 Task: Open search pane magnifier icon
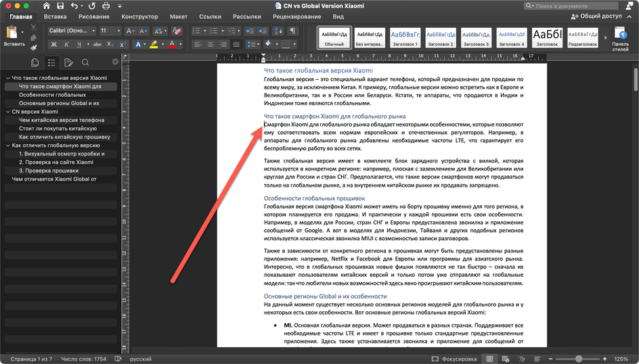(85, 62)
